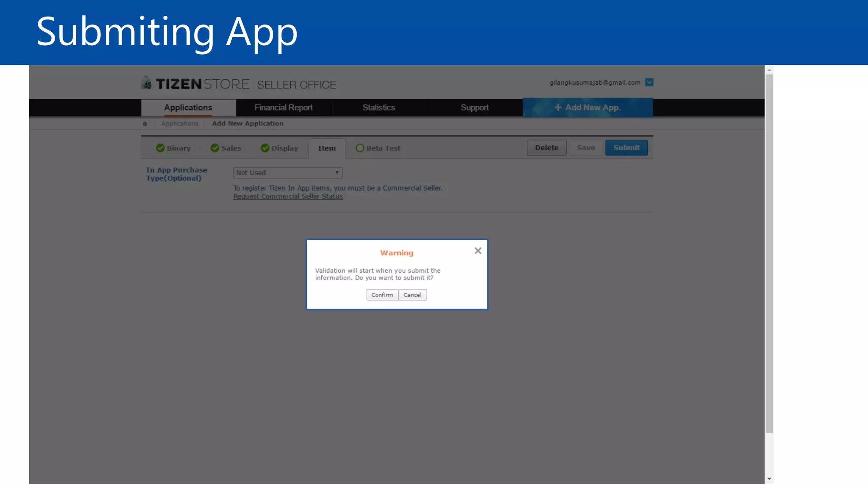Click the Tizen Store logo icon
The height and width of the screenshot is (488, 868).
click(x=147, y=83)
